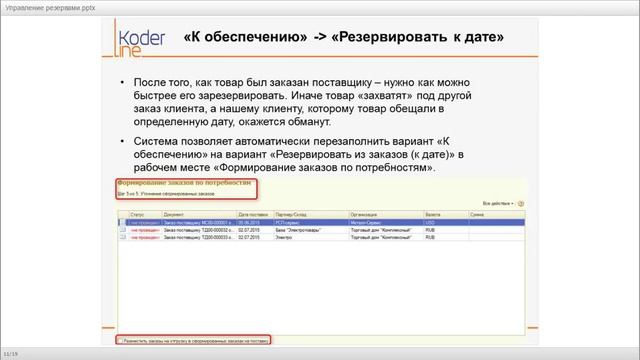Click the help question mark icon
The height and width of the screenshot is (360, 640).
(521, 204)
